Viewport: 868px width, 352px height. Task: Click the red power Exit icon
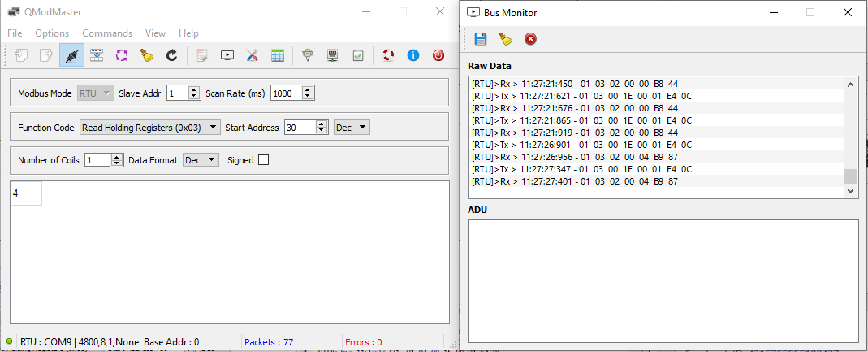438,55
